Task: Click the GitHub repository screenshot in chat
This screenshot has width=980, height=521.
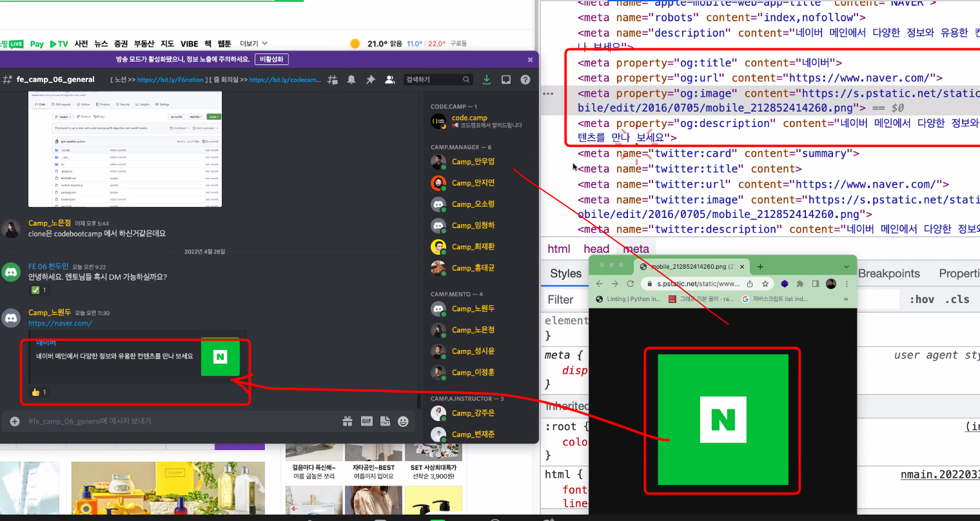Action: (x=125, y=149)
